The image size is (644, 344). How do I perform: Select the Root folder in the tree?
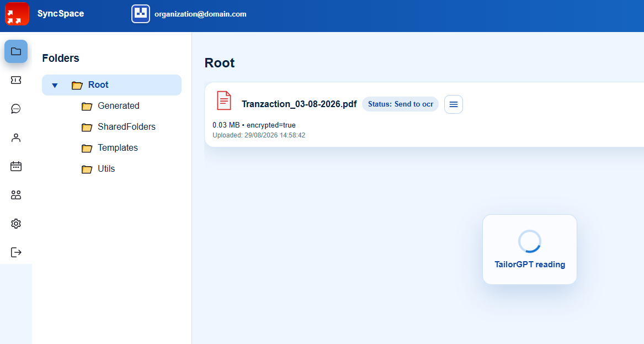111,85
